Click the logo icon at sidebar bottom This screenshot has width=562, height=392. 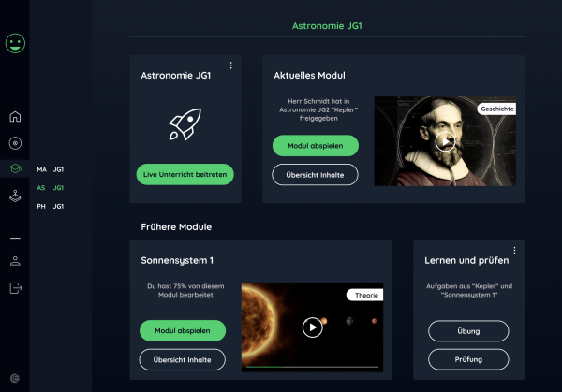(x=15, y=378)
